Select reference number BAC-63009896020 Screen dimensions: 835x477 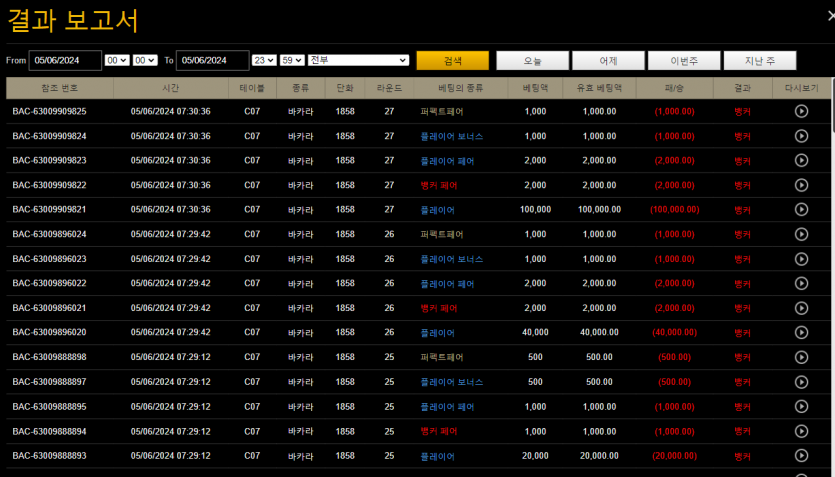[x=50, y=332]
